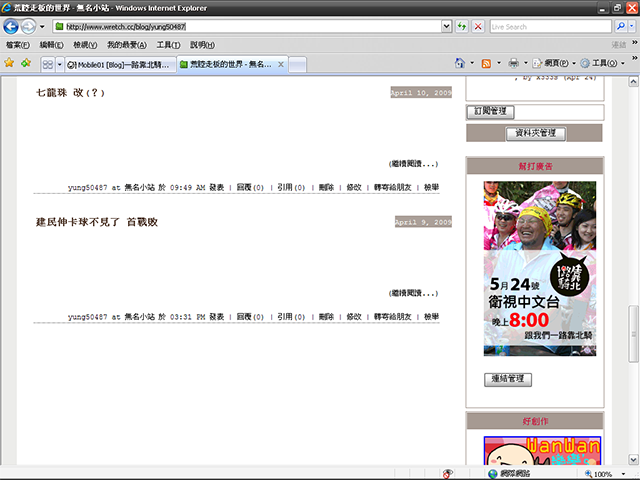Image resolution: width=640 pixels, height=480 pixels.
Task: Click the status bar privacy eye icon
Action: point(447,474)
